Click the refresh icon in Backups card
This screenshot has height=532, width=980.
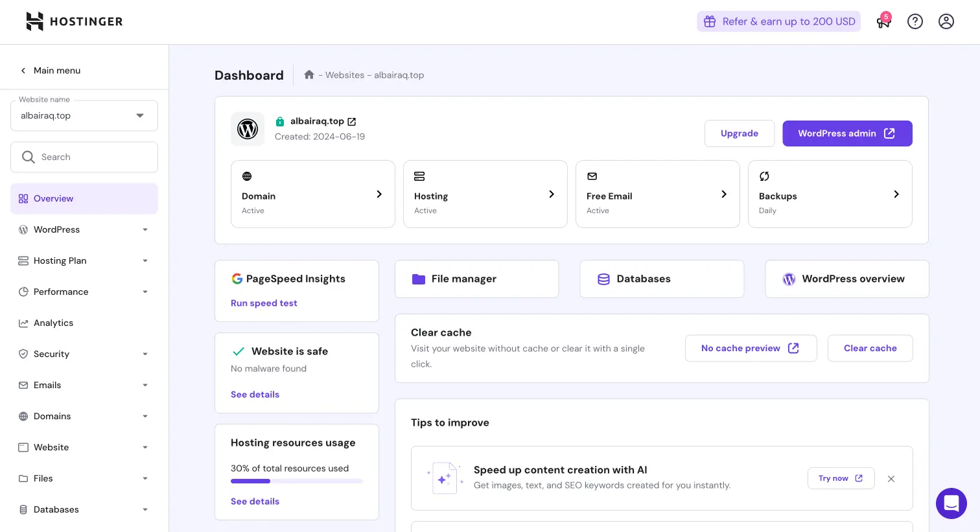pos(764,176)
